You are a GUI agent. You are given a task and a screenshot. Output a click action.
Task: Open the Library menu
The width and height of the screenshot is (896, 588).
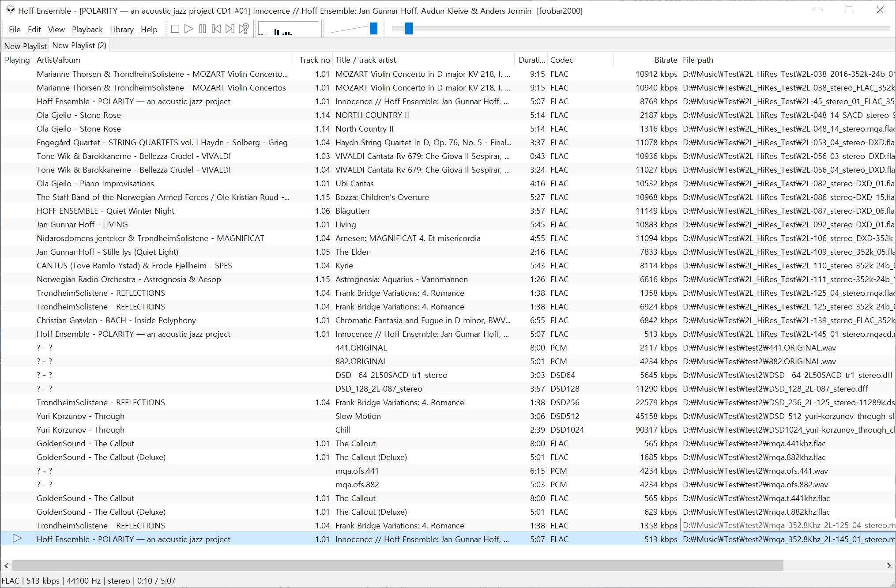[121, 30]
